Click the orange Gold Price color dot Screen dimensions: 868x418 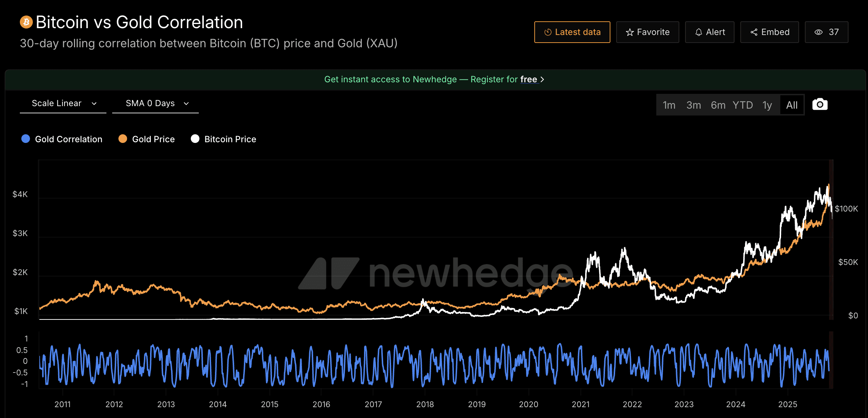point(123,139)
